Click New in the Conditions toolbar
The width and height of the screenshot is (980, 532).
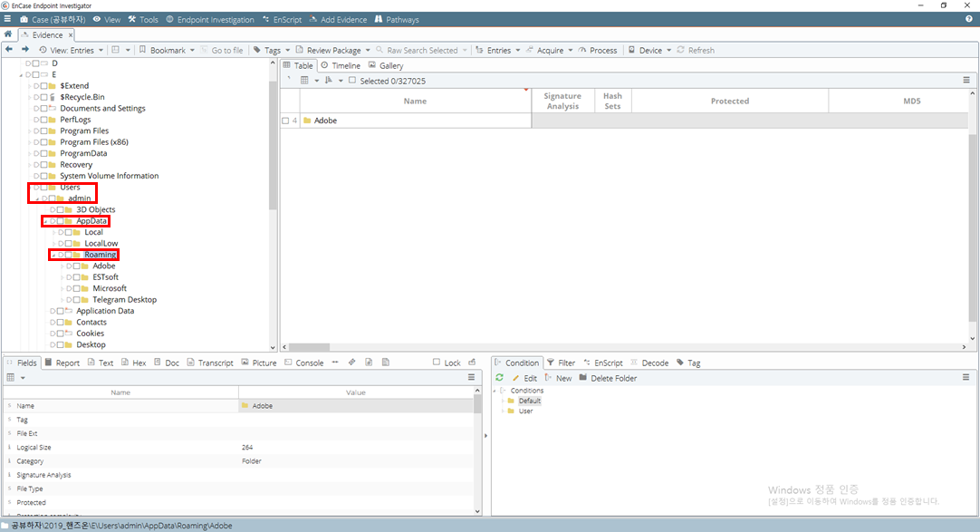[x=558, y=378]
